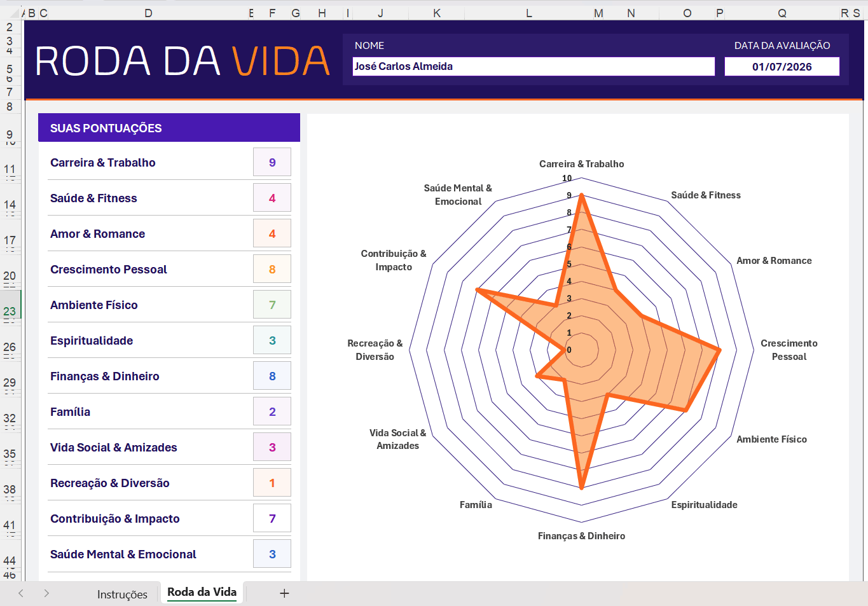Click 'Saúde Mental & Emocional' row label
The width and height of the screenshot is (868, 606).
click(x=123, y=554)
